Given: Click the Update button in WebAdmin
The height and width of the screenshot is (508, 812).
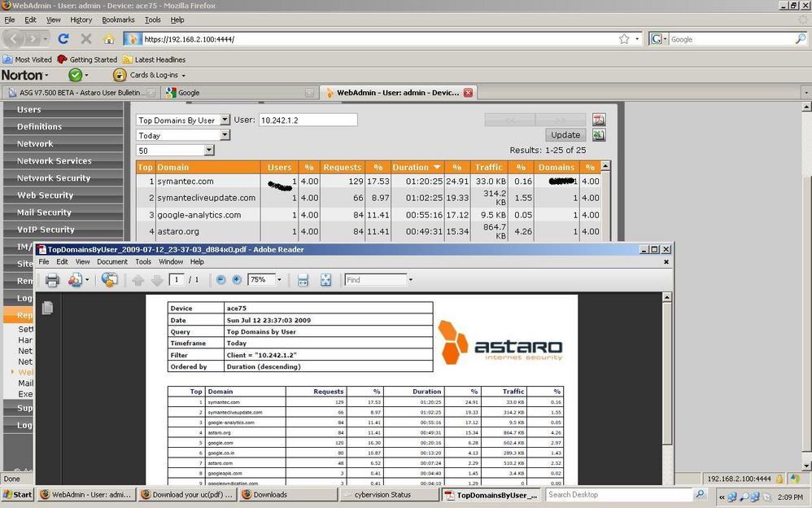Looking at the screenshot, I should click(x=565, y=135).
